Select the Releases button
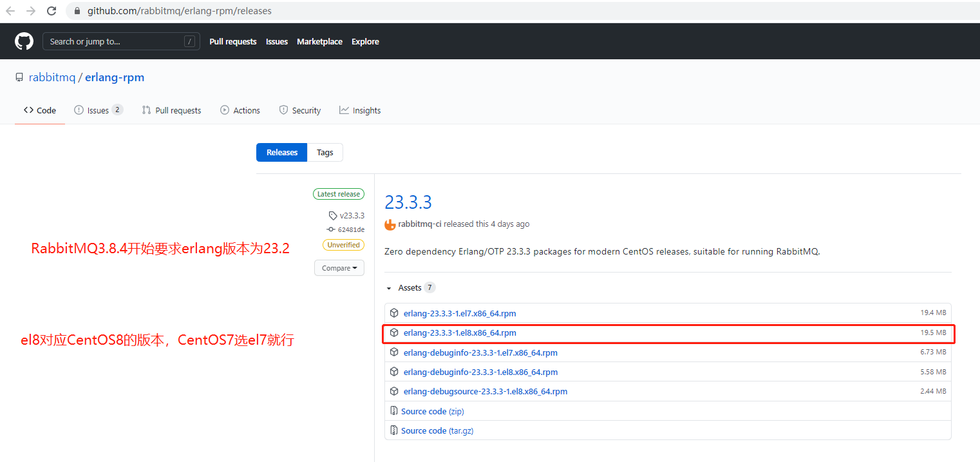 pyautogui.click(x=282, y=153)
